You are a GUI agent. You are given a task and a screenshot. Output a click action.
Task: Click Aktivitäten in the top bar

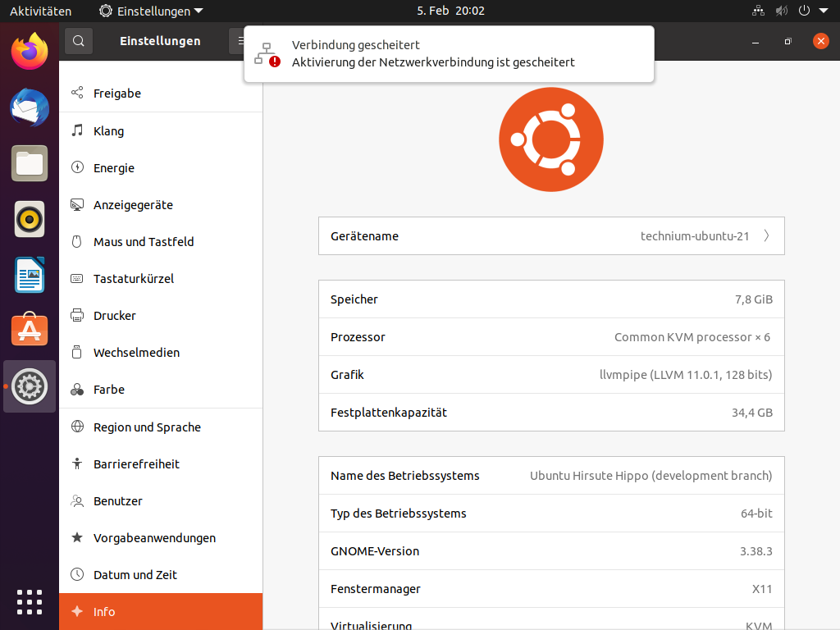coord(40,11)
